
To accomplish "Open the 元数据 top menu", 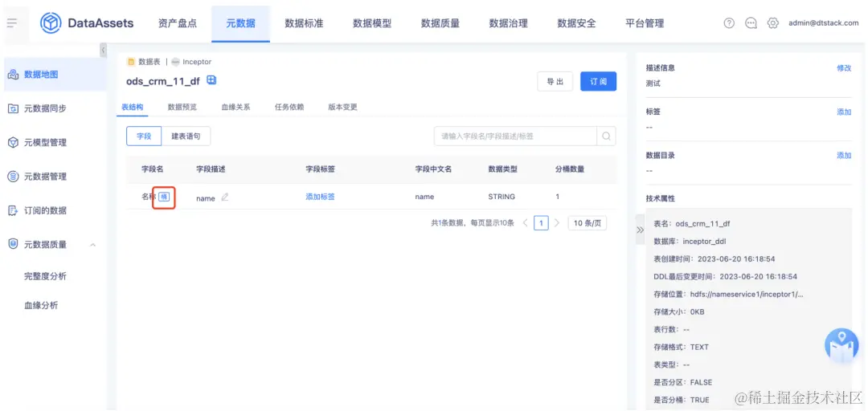I will tap(241, 23).
